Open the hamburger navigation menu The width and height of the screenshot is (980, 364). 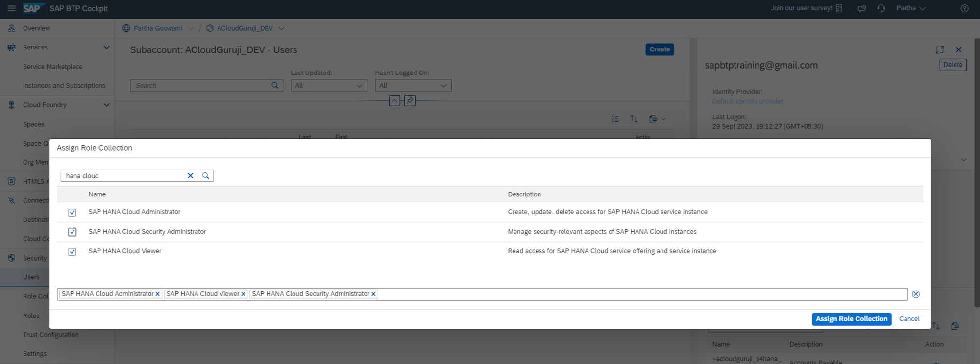11,8
